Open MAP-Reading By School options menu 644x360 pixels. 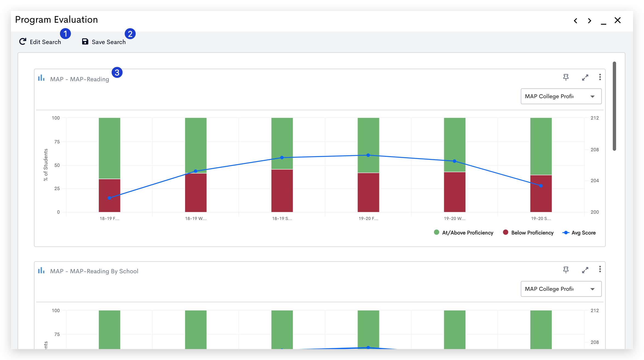(600, 269)
